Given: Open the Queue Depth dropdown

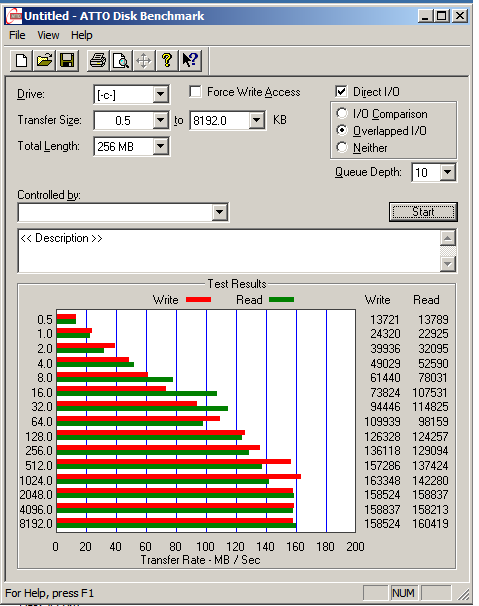Looking at the screenshot, I should coord(447,172).
